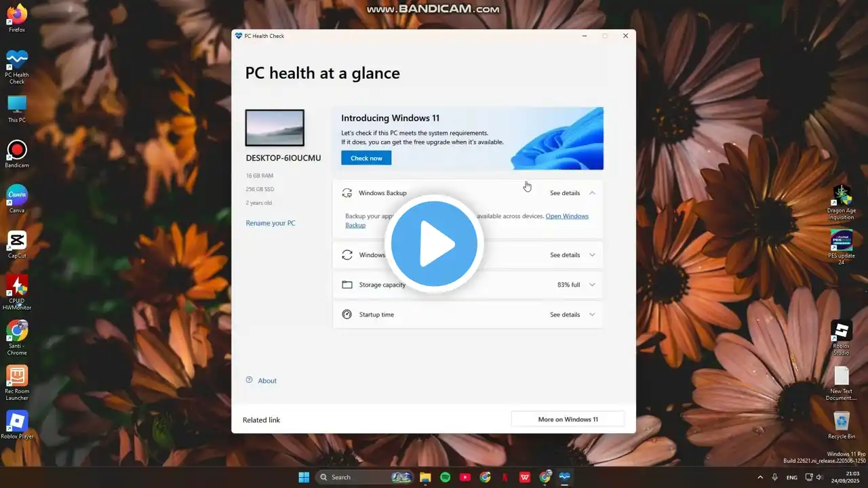Viewport: 868px width, 488px height.
Task: Click the 83% full storage value
Action: click(x=568, y=285)
